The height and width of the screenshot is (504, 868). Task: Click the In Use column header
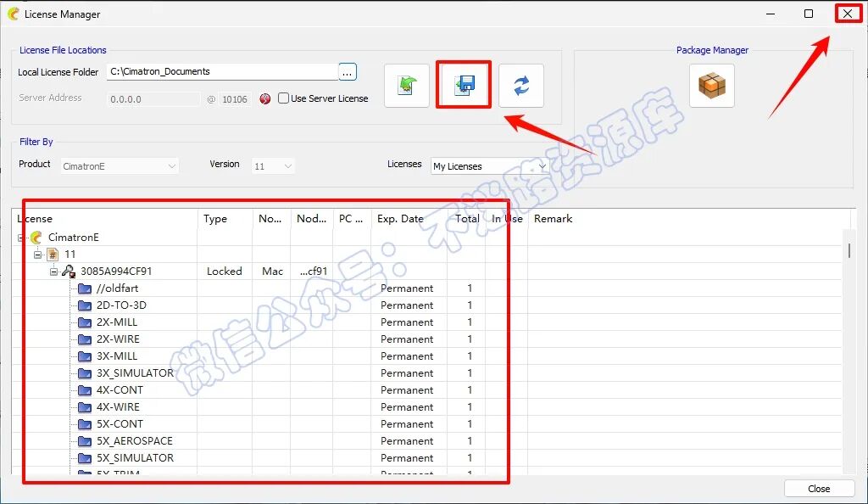coord(507,219)
